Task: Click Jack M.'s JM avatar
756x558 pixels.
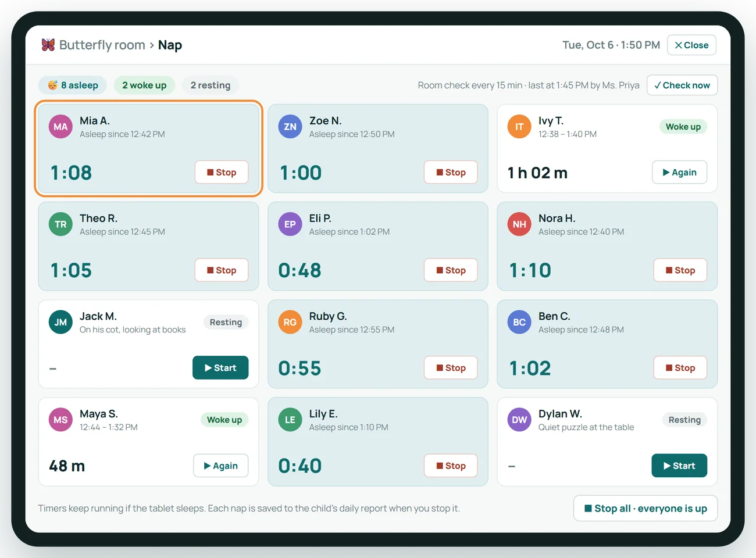Action: [x=60, y=323]
